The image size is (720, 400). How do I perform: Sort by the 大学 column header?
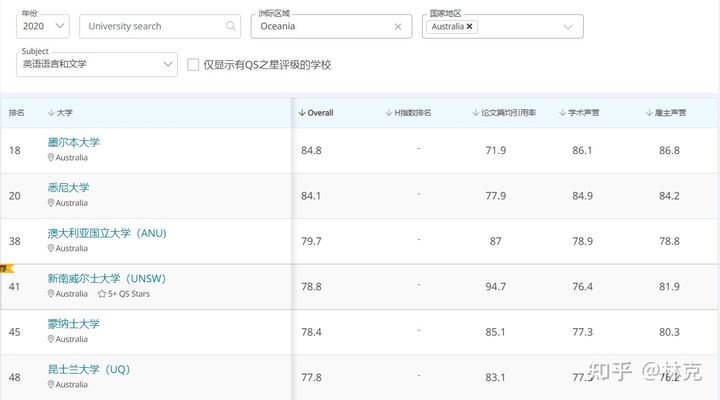(x=60, y=113)
